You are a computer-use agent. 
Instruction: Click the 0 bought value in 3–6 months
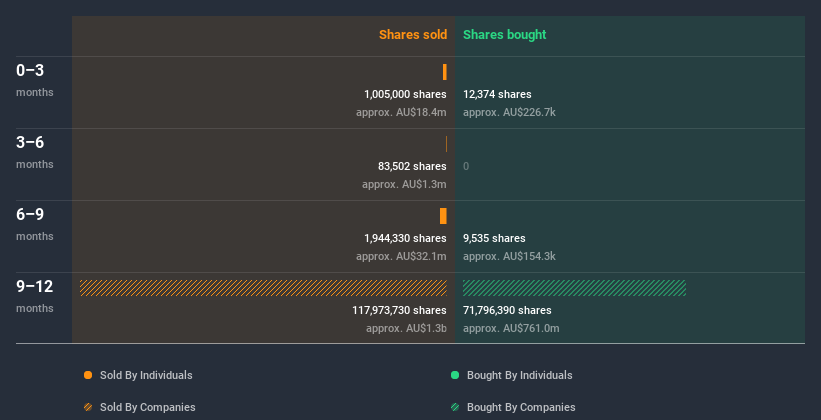[466, 166]
